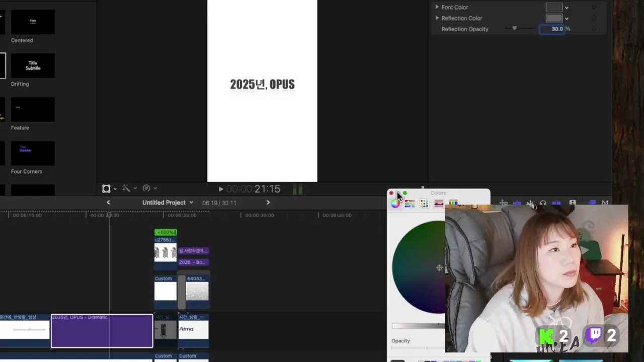Open clip appearance filmstrip icon

[572, 203]
